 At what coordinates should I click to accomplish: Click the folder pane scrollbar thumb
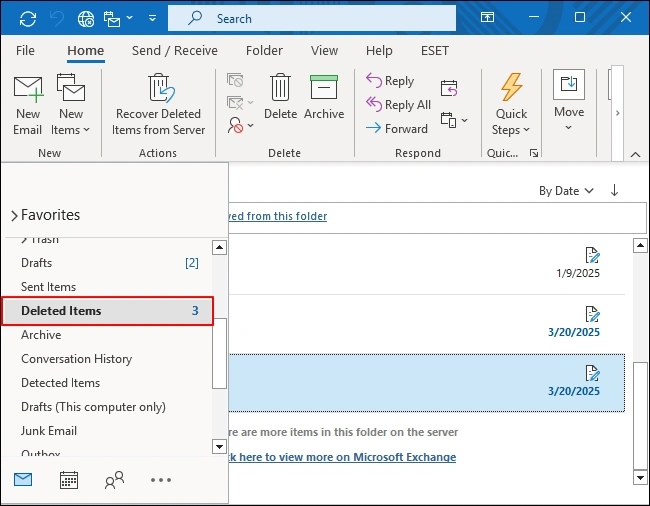(219, 353)
